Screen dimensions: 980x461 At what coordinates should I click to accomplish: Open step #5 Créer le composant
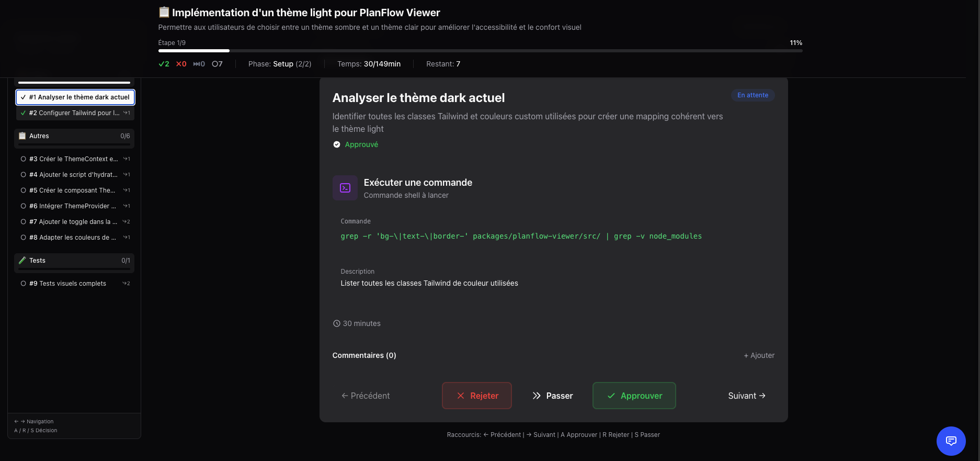[75, 190]
